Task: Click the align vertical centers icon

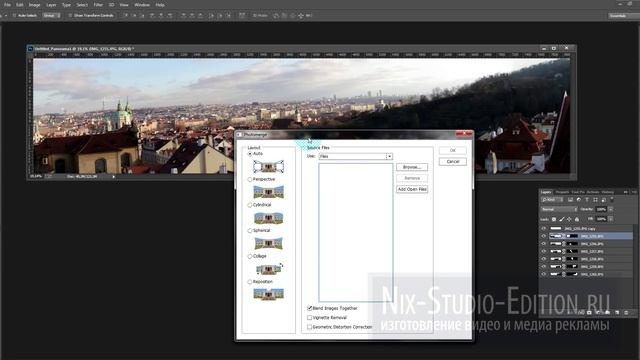Action: pyautogui.click(x=135, y=15)
